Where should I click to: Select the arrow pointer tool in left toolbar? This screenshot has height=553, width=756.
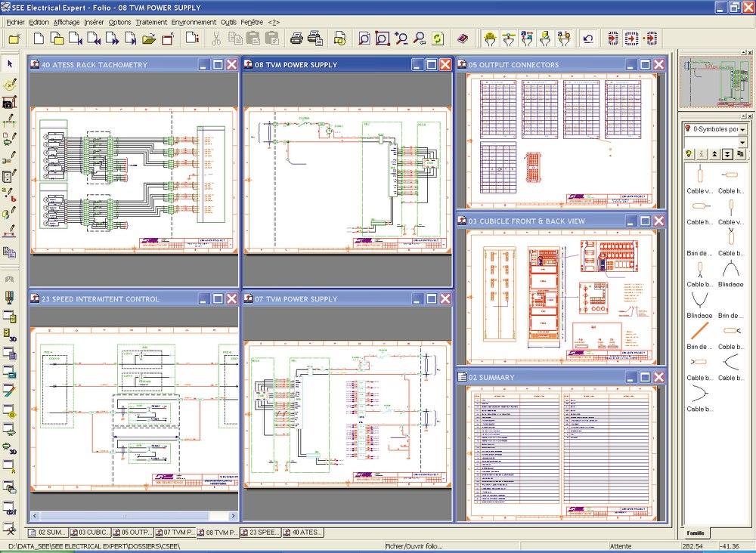pyautogui.click(x=10, y=64)
